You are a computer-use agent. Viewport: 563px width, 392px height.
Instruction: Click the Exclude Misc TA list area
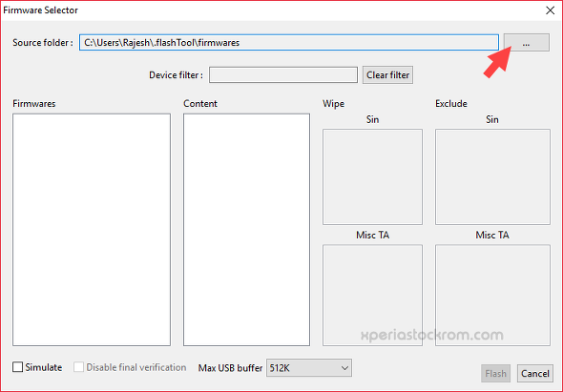click(492, 295)
